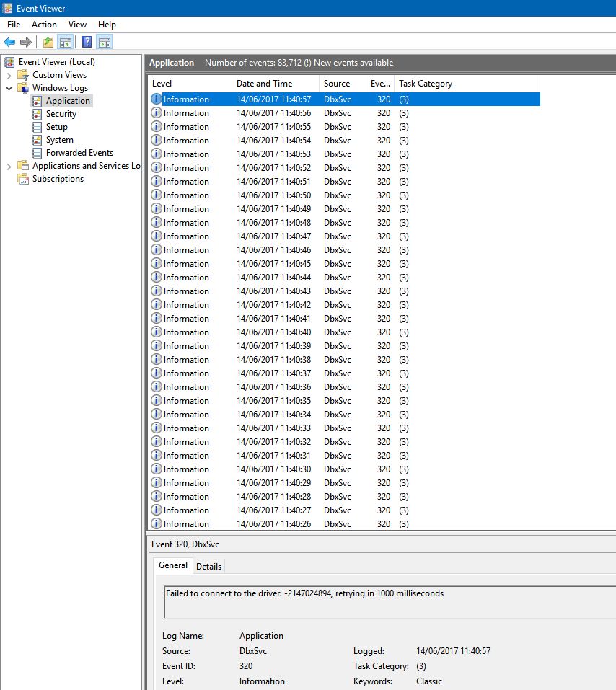Select the Setup log icon

pos(37,127)
